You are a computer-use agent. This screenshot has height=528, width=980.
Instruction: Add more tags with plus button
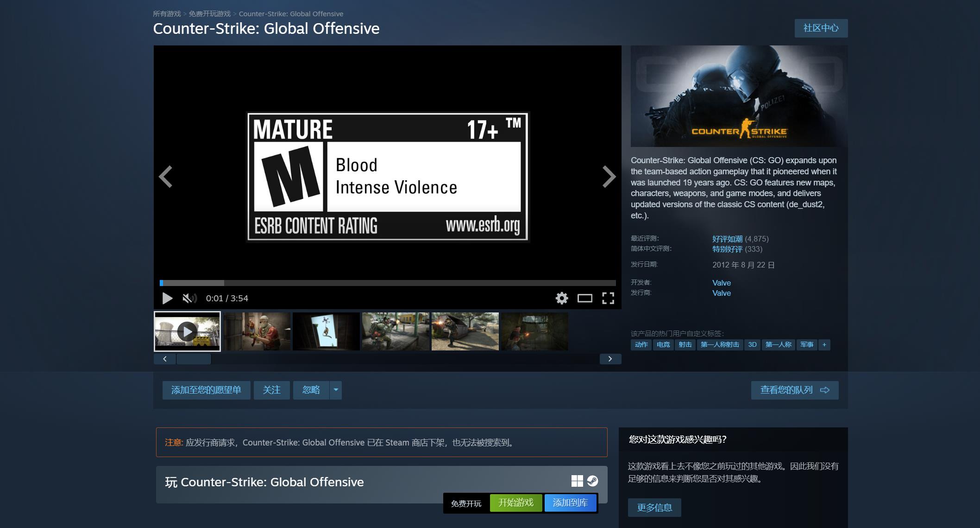coord(824,344)
